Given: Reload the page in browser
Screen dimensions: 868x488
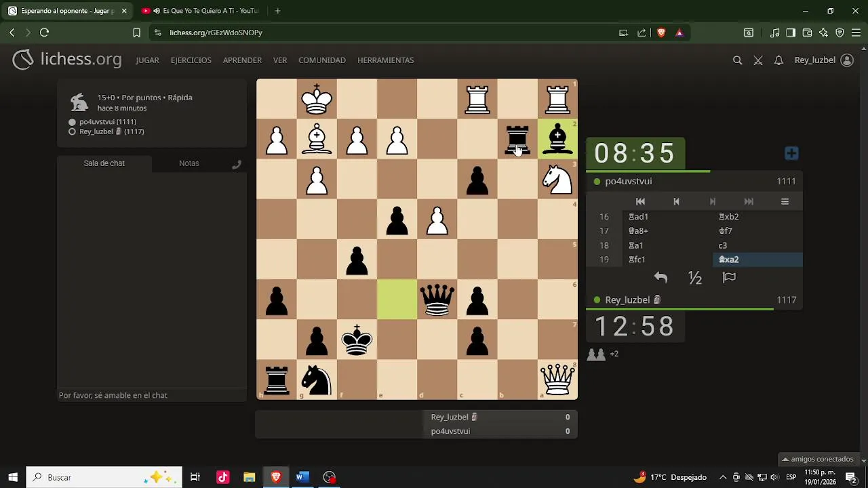Looking at the screenshot, I should [45, 33].
